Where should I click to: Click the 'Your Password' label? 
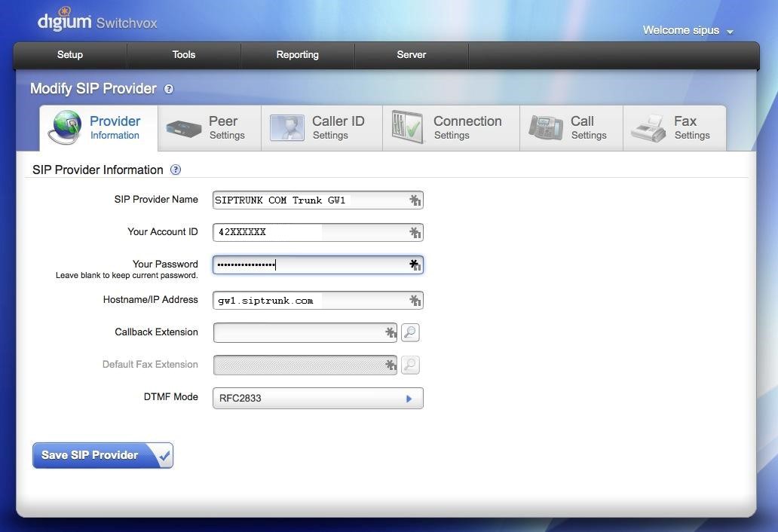(x=165, y=264)
